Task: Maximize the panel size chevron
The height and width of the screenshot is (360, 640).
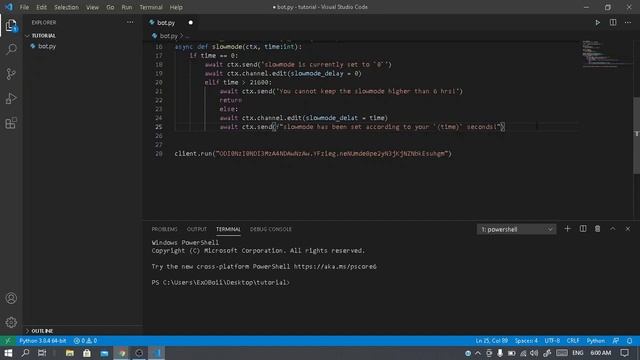Action: tap(613, 229)
